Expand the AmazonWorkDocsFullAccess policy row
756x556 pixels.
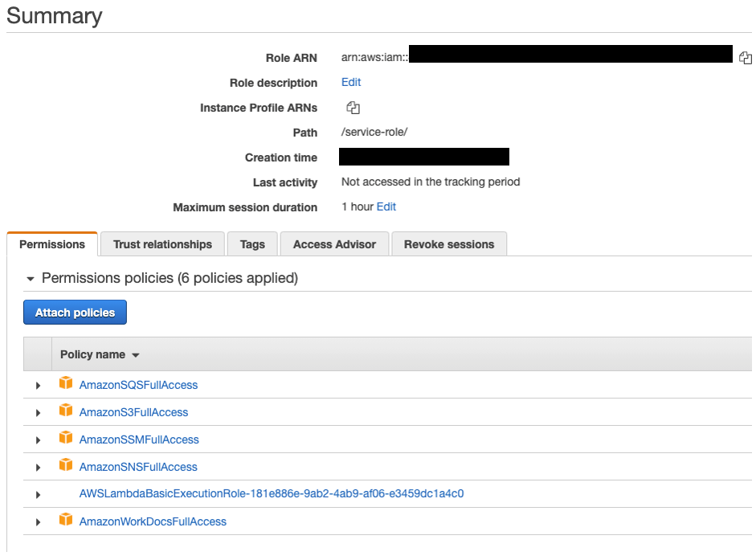point(38,521)
